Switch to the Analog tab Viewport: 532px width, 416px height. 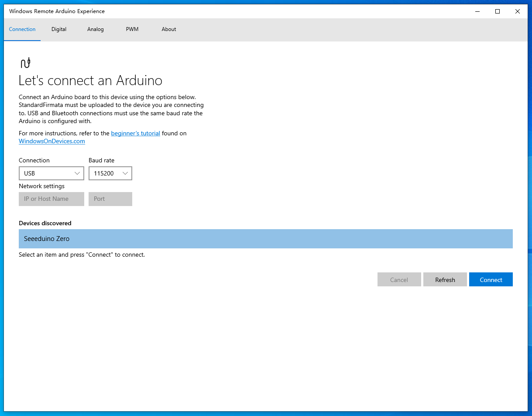click(x=96, y=29)
